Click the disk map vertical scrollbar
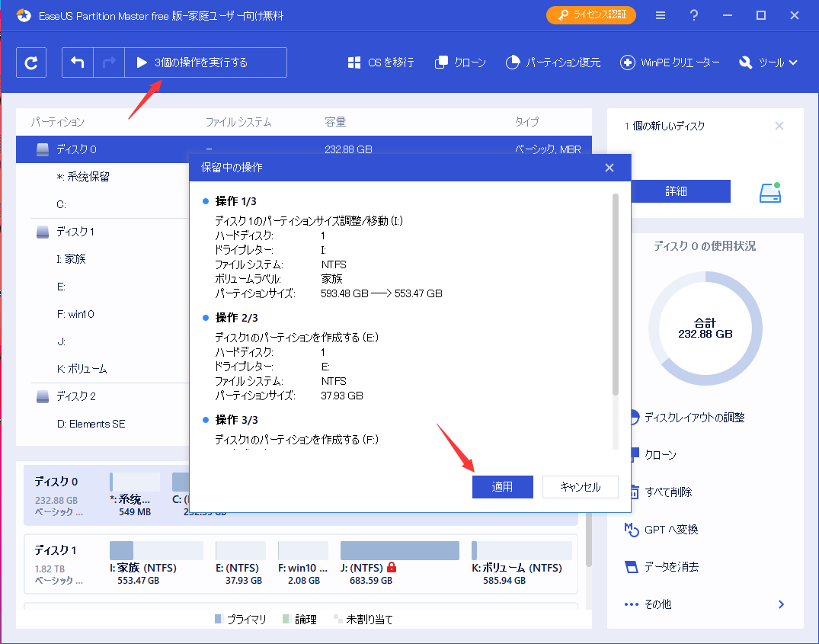Screen dimensions: 819x644 pos(589,540)
